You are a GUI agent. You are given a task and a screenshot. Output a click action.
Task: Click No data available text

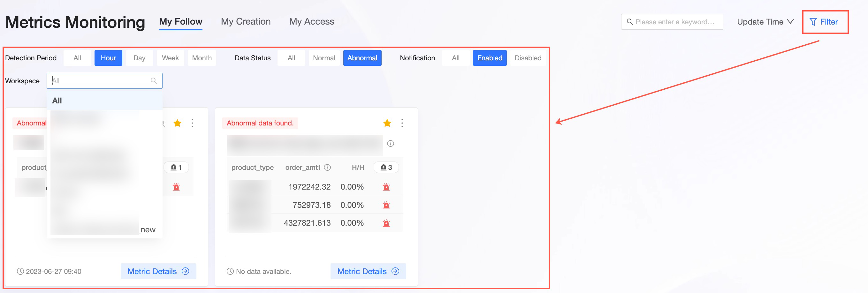point(263,271)
